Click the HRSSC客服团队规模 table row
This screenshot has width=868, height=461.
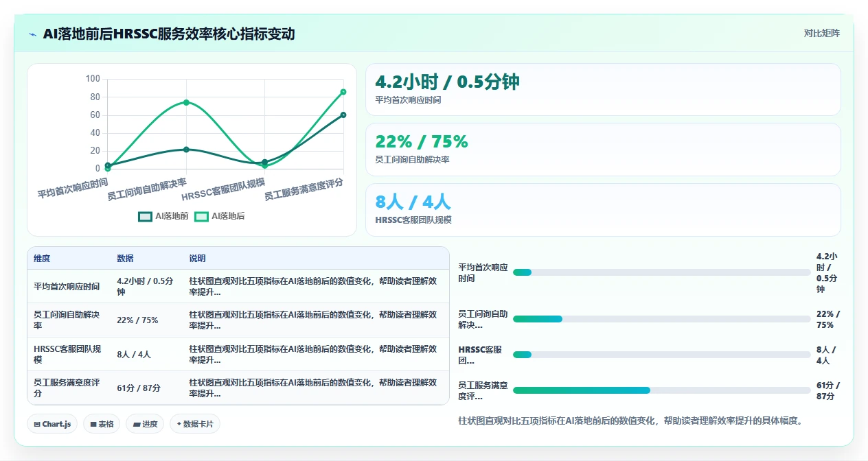click(x=238, y=354)
